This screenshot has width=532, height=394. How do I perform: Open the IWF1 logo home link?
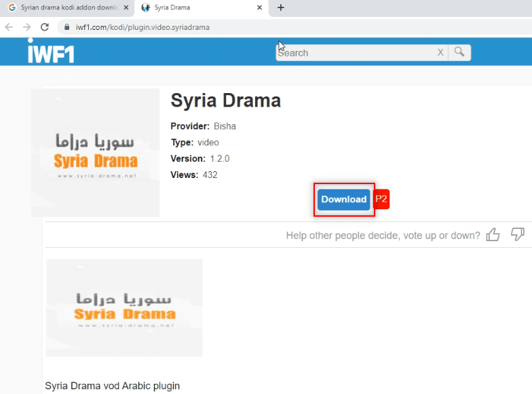point(51,51)
